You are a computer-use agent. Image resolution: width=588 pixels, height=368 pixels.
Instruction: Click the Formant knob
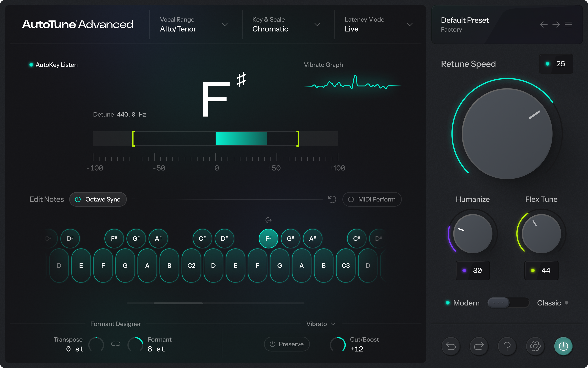point(135,344)
